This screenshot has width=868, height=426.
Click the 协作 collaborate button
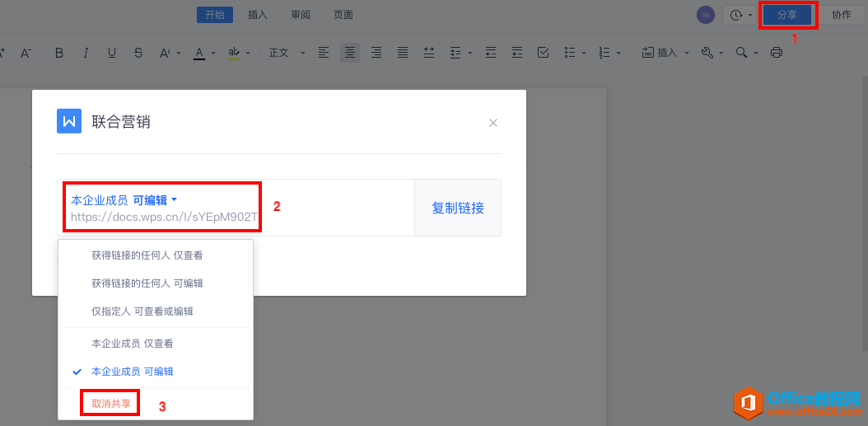(x=842, y=15)
